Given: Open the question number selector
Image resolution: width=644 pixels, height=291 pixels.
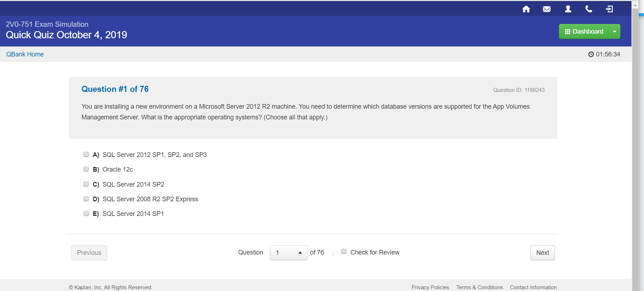Looking at the screenshot, I should point(288,253).
